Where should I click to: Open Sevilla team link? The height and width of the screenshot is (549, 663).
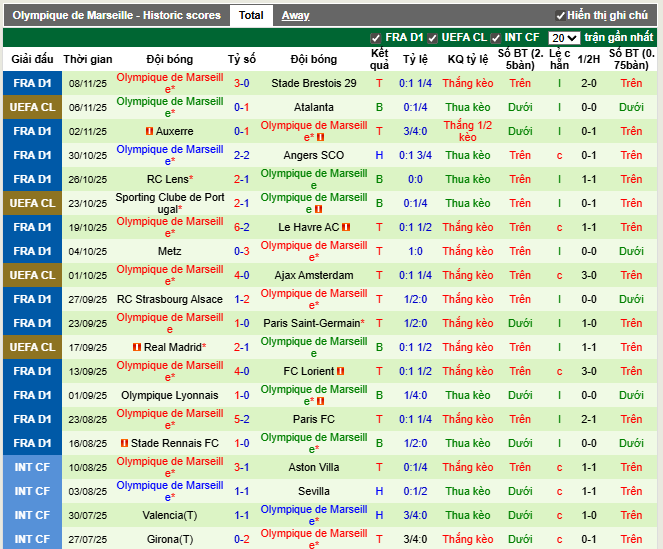[x=314, y=491]
